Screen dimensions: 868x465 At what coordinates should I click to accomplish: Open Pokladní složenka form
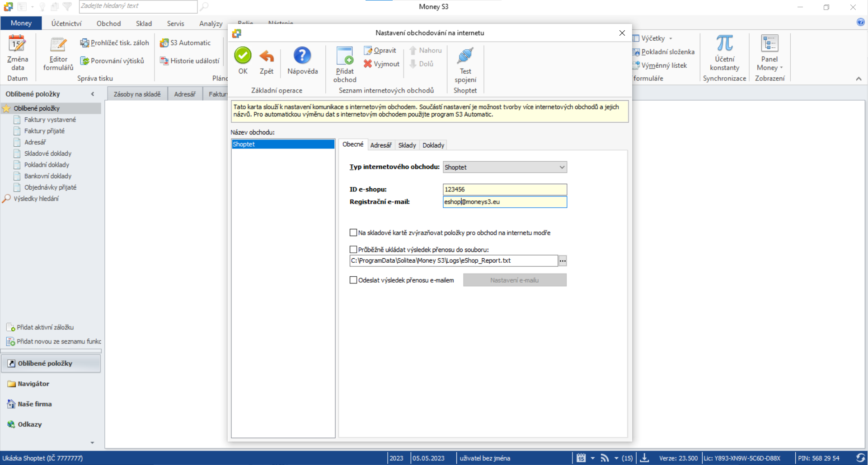click(x=663, y=52)
